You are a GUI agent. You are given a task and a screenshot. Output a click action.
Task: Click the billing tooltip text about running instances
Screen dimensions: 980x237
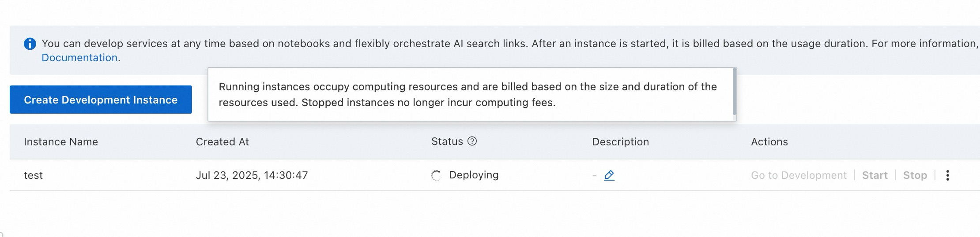[467, 94]
